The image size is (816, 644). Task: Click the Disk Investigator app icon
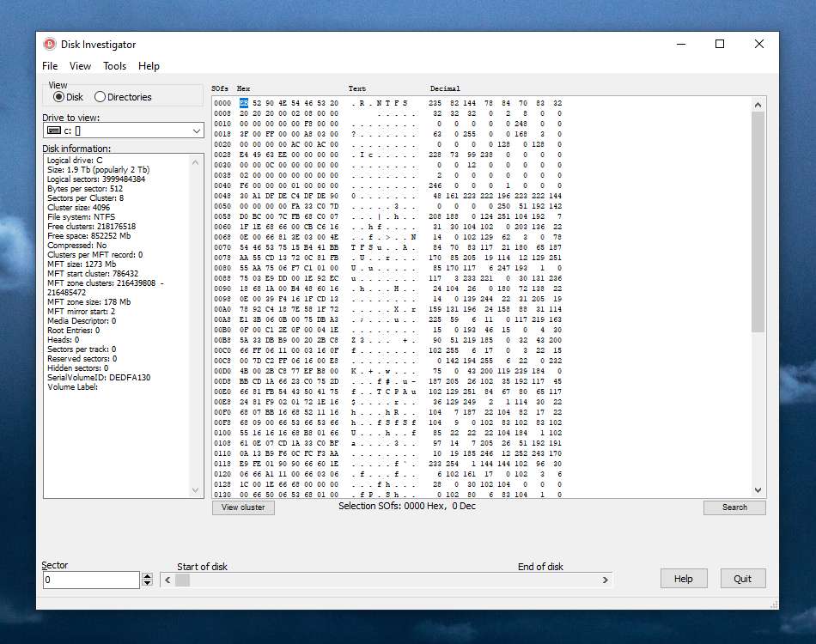click(50, 44)
